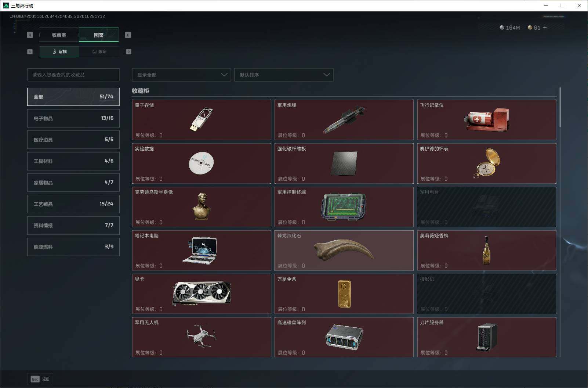The height and width of the screenshot is (388, 588).
Task: Click the collectible search input field
Action: tap(73, 75)
